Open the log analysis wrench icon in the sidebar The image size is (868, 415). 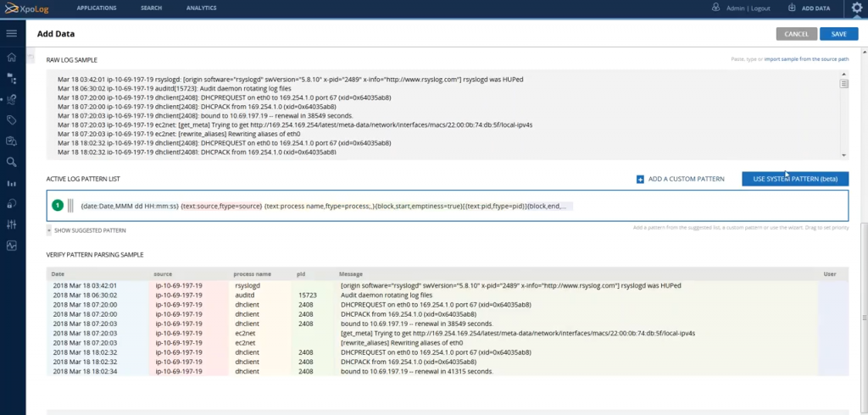pos(11,100)
